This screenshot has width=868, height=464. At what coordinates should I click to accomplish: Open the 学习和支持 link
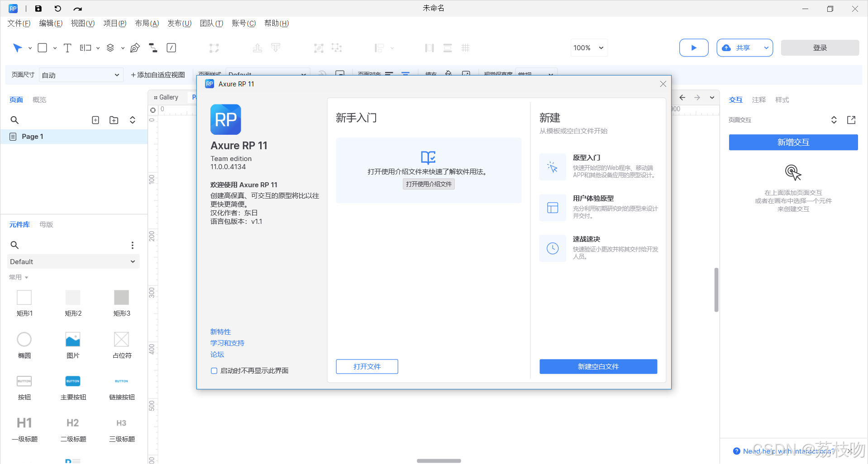227,343
